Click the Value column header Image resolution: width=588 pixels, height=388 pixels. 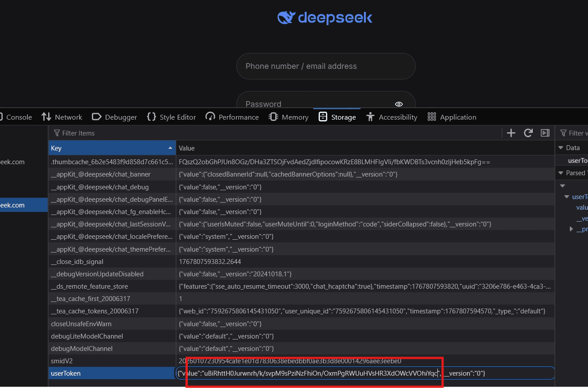point(365,148)
